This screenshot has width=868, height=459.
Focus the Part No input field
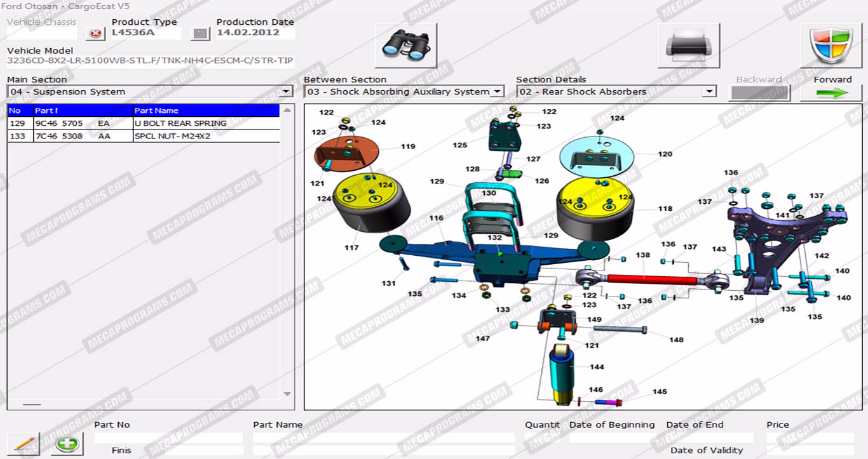pyautogui.click(x=168, y=438)
